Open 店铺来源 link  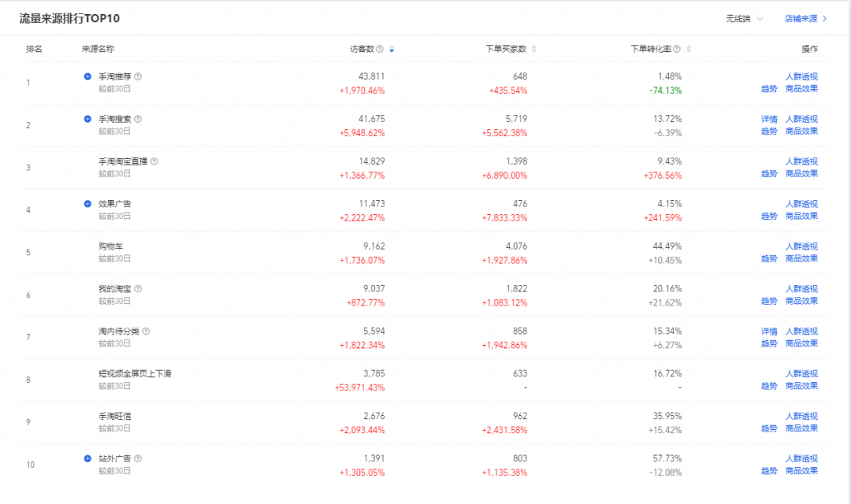(x=805, y=18)
